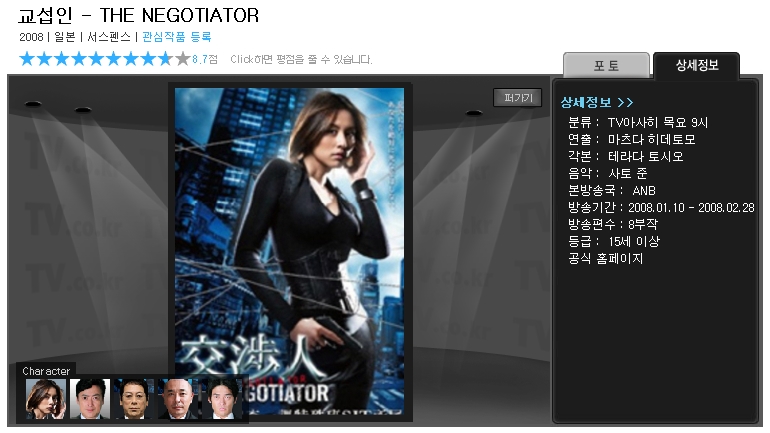Select the first female character thumbnail
770x433 pixels.
46,399
